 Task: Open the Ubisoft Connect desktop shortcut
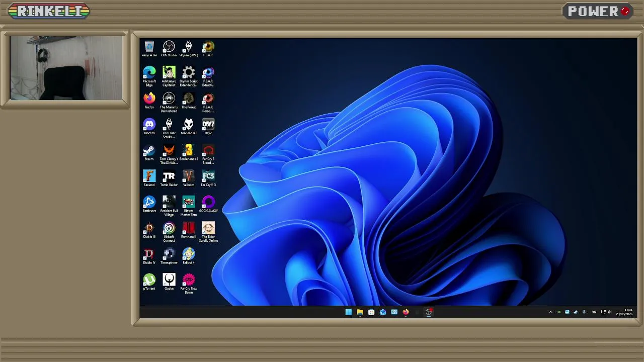pyautogui.click(x=169, y=232)
